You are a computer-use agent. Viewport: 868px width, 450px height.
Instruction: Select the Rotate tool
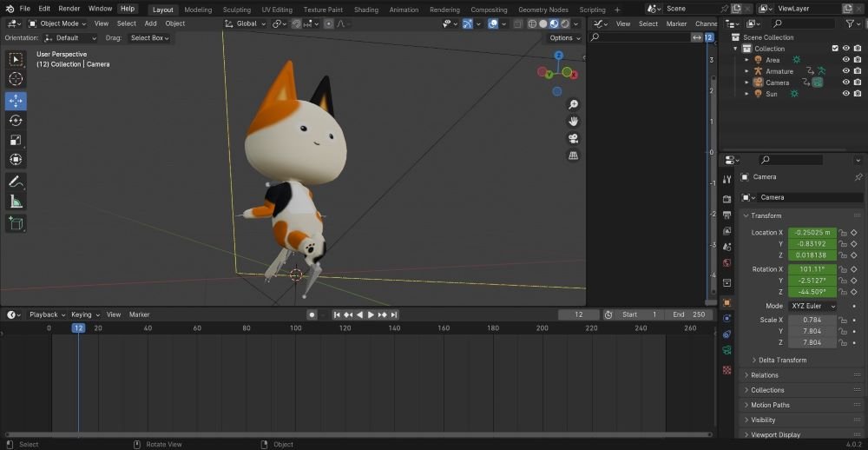coord(16,121)
